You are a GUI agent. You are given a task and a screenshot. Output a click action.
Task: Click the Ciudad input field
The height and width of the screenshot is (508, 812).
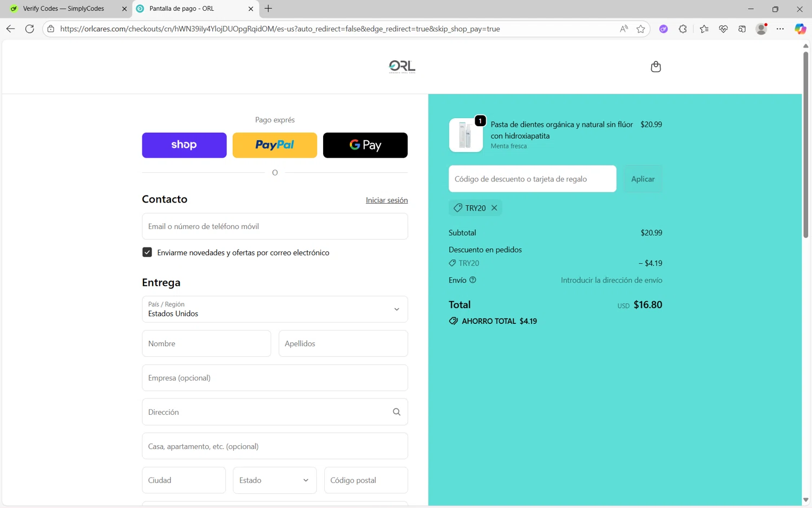pyautogui.click(x=184, y=480)
